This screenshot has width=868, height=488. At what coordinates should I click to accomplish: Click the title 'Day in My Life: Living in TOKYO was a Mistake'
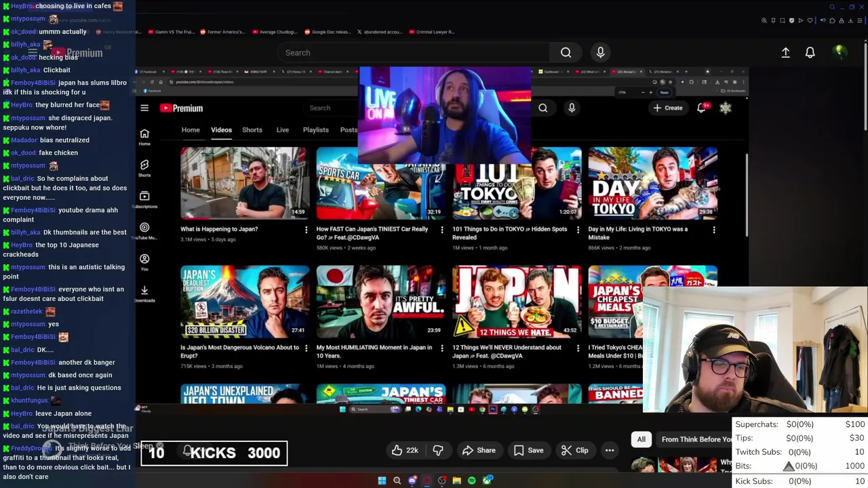point(638,233)
